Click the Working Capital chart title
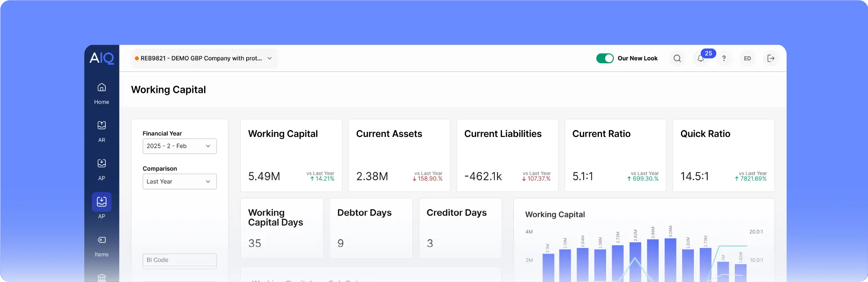Screen dimensions: 868x282 tap(555, 214)
